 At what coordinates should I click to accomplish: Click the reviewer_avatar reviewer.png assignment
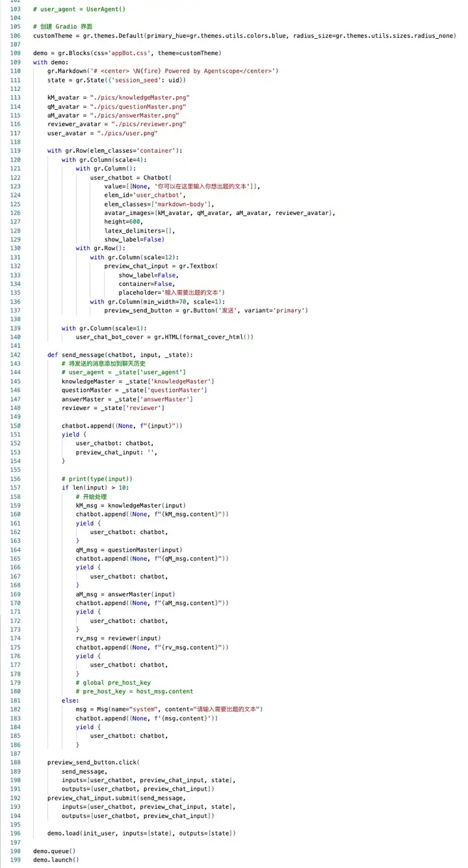coord(116,124)
